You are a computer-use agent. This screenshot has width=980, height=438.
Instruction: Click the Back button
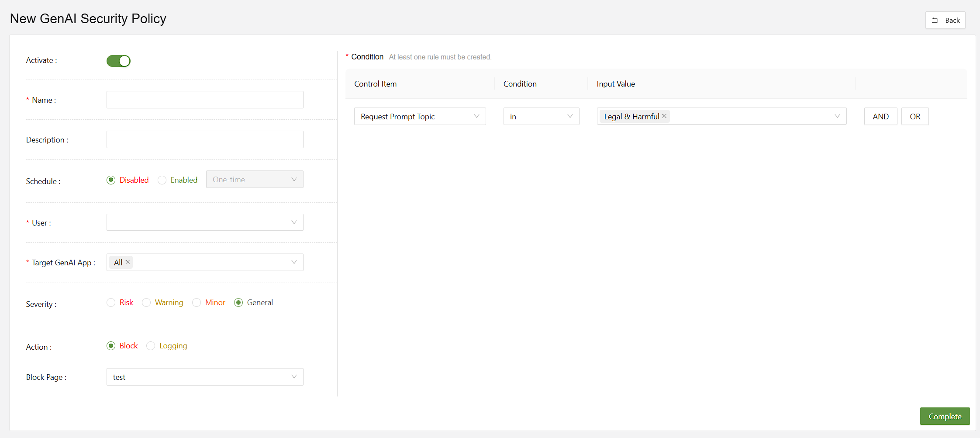coord(945,20)
